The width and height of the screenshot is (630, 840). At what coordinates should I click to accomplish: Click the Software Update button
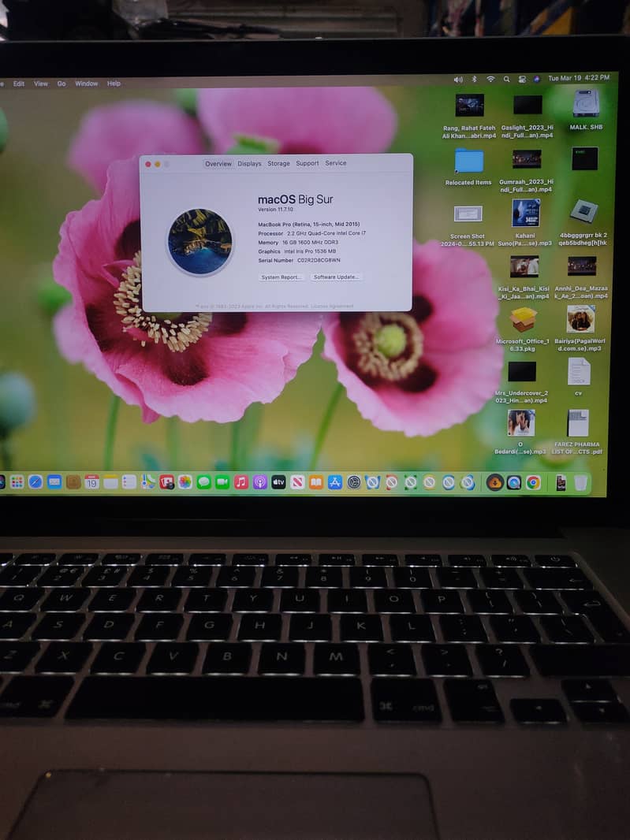[337, 277]
